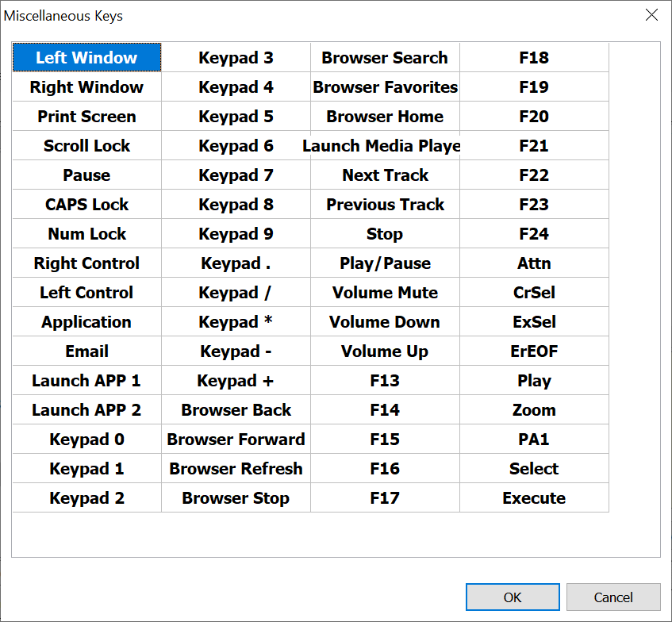Select Launch APP 1 key

86,381
